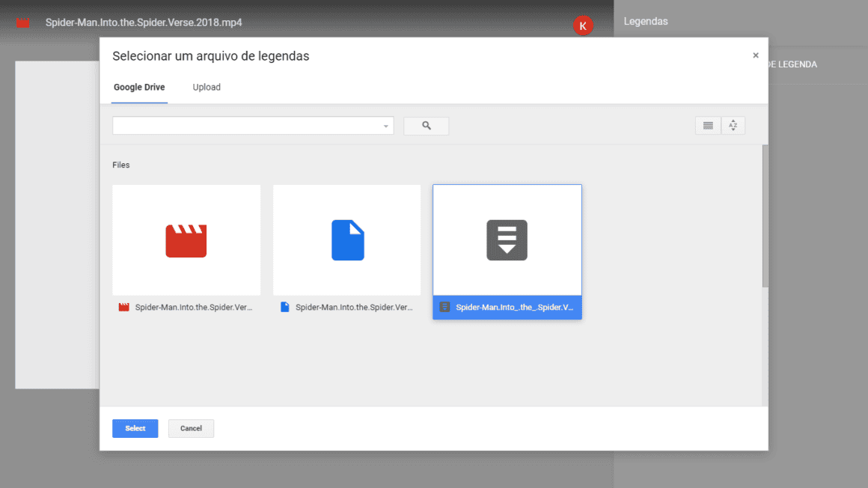This screenshot has width=868, height=488.
Task: Click the Files section heading
Action: click(x=120, y=165)
